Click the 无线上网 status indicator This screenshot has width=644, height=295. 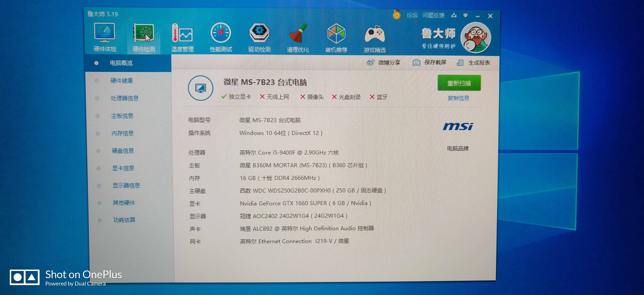[x=274, y=97]
